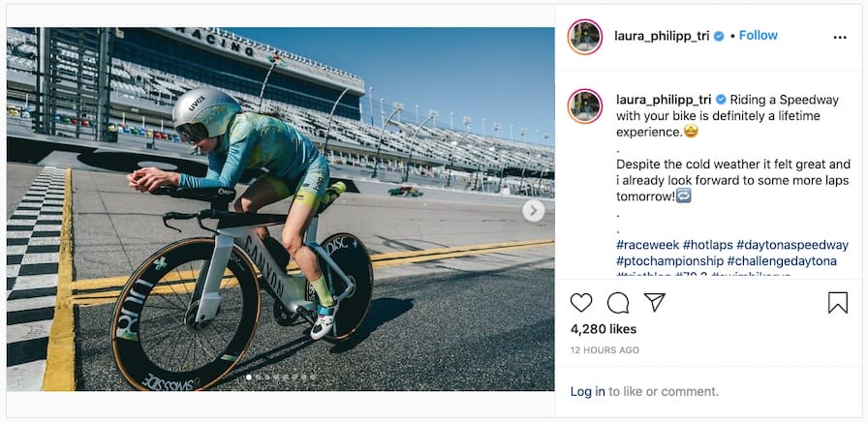Screen dimensions: 868x423
Task: Open the #ptochampionship hashtag
Action: [669, 261]
